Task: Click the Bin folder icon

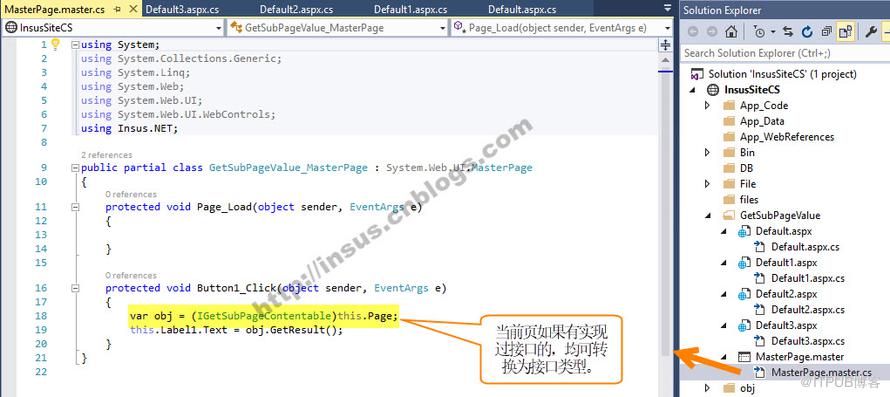Action: tap(729, 153)
